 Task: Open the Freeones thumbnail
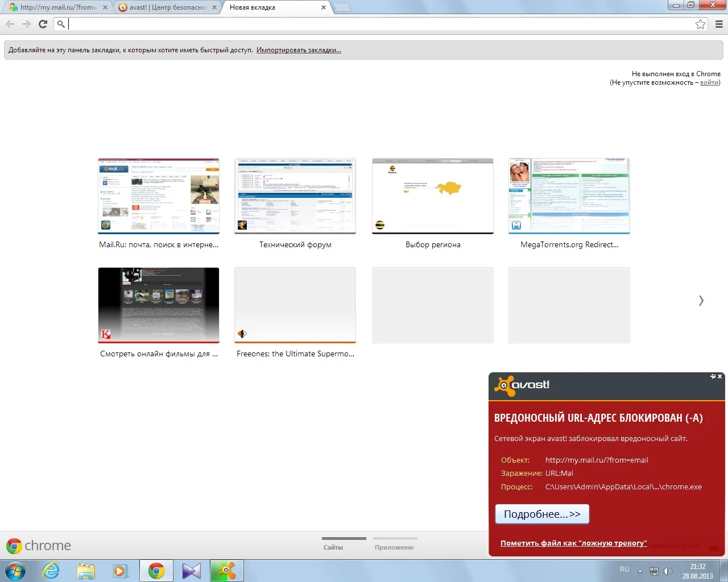[x=295, y=305]
